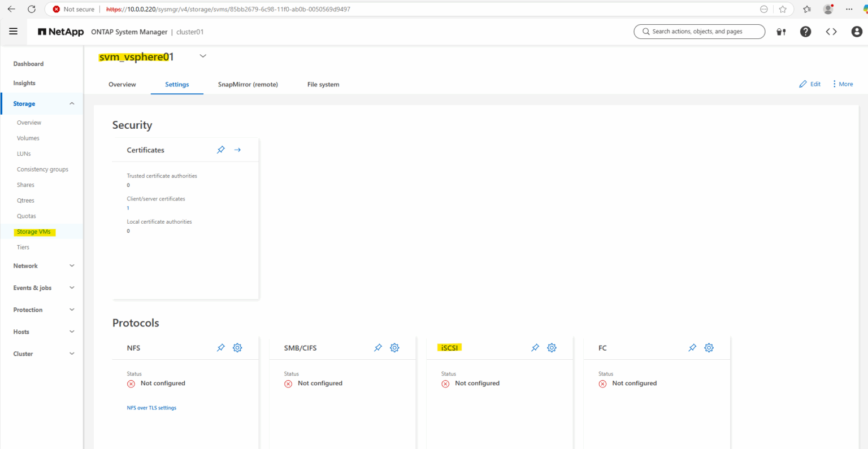The width and height of the screenshot is (868, 449).
Task: Switch to the SnapMirror (remote) tab
Action: click(x=248, y=84)
